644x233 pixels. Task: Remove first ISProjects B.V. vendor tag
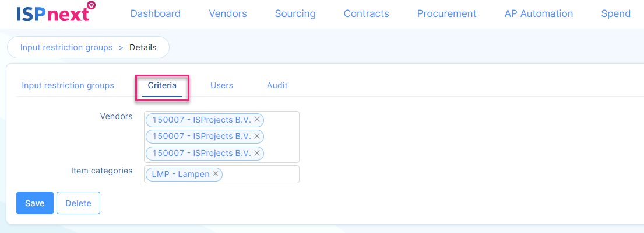256,119
